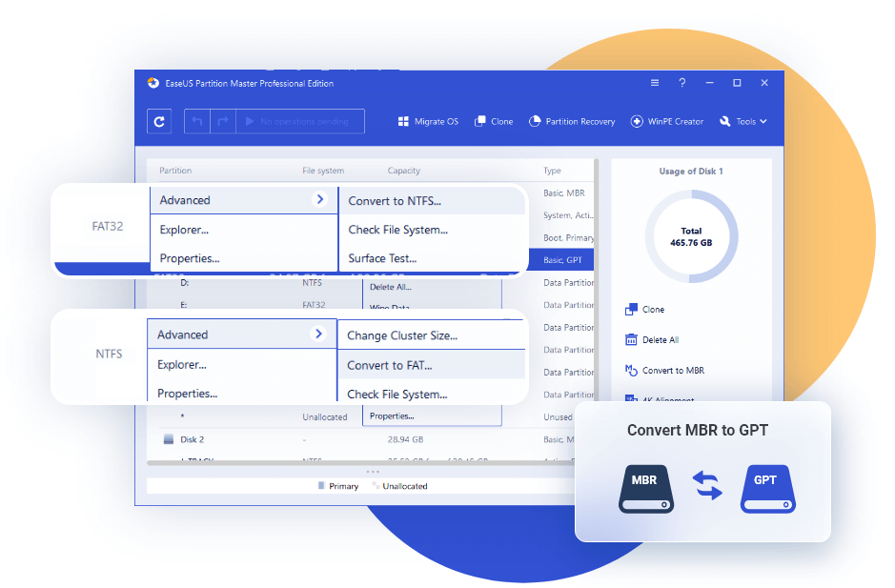The width and height of the screenshot is (895, 588).
Task: Expand Advanced submenu for FAT32 partition
Action: [244, 200]
